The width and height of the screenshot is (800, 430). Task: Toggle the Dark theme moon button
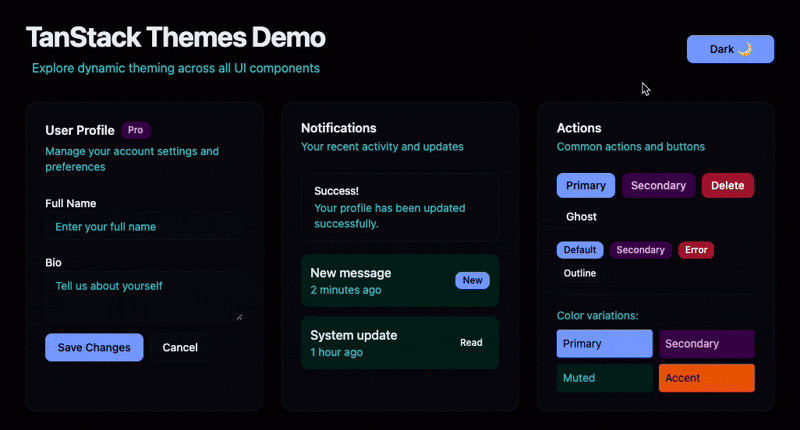click(x=730, y=49)
